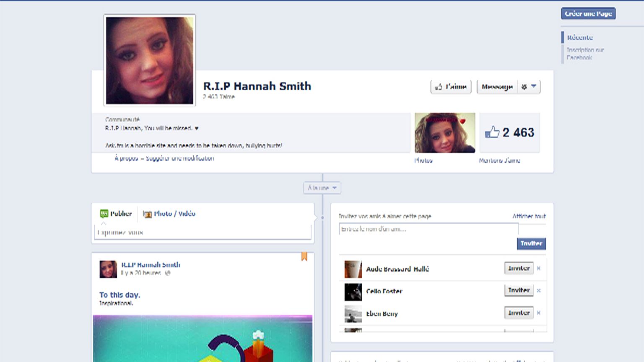
Task: Click the post author's small avatar
Action: point(108,269)
